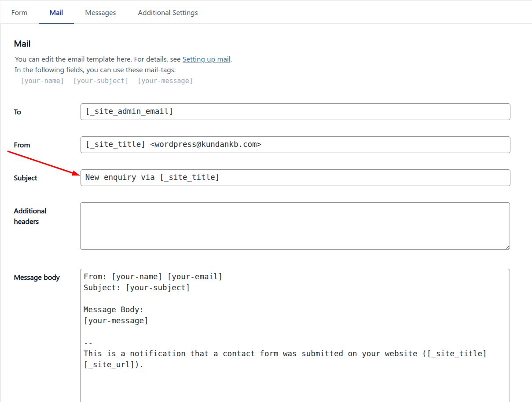
Task: Click the [your-subject] mail-tag
Action: tap(100, 80)
